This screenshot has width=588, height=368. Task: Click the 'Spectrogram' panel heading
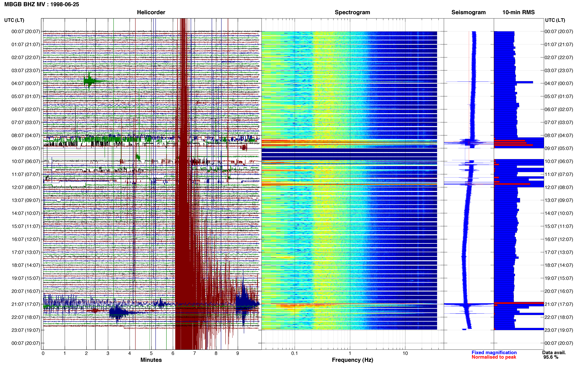click(x=352, y=12)
